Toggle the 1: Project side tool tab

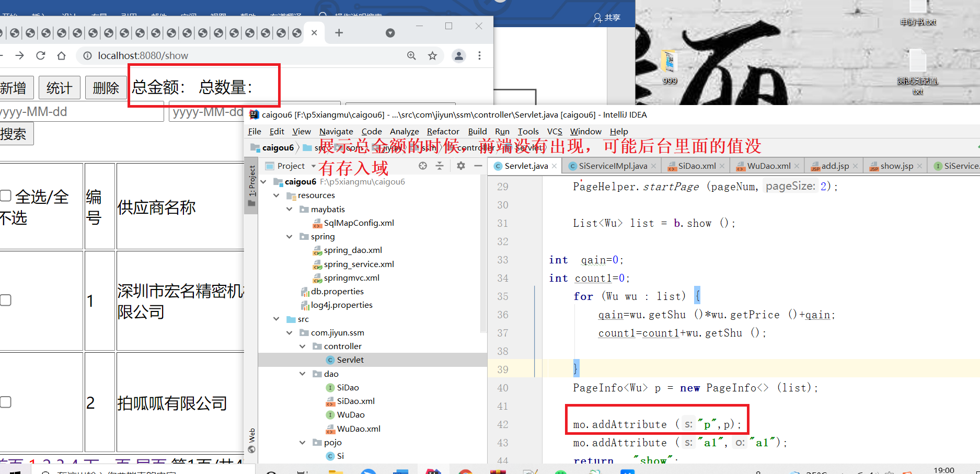tap(251, 185)
